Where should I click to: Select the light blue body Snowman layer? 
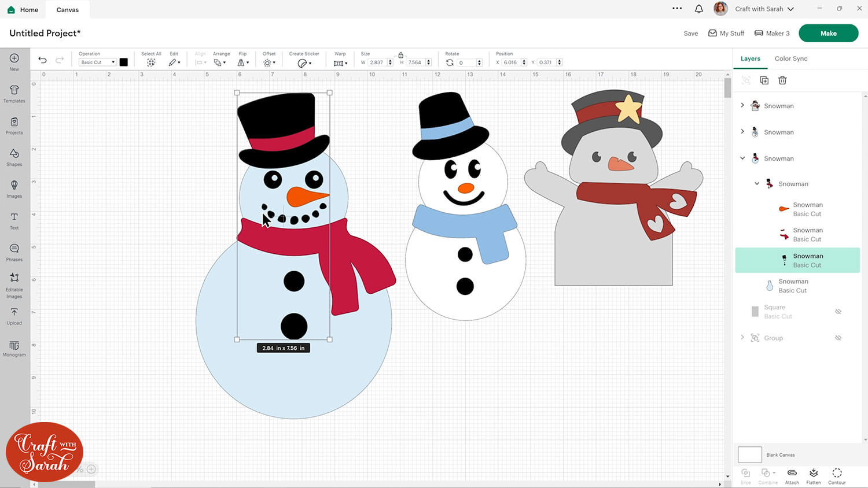[797, 286]
